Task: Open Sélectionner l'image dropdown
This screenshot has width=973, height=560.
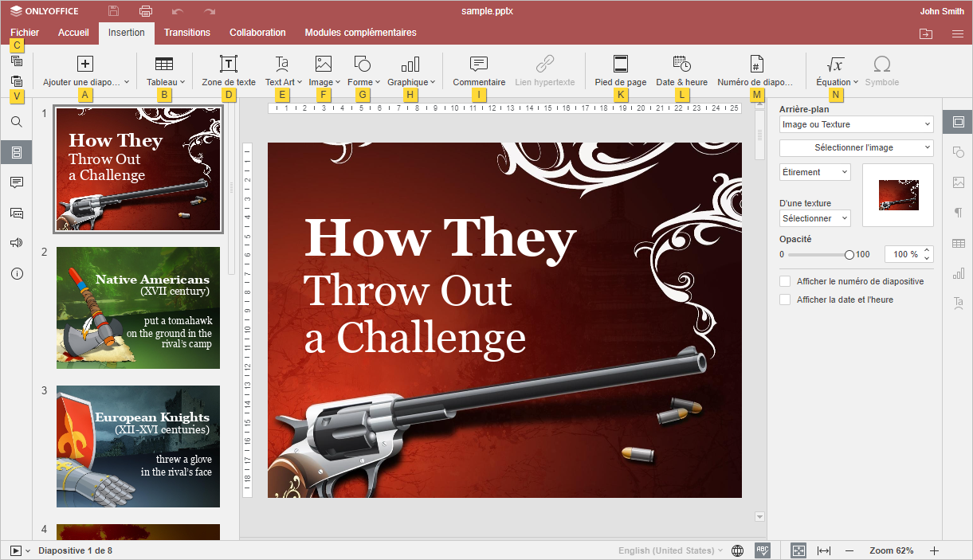Action: (x=856, y=147)
